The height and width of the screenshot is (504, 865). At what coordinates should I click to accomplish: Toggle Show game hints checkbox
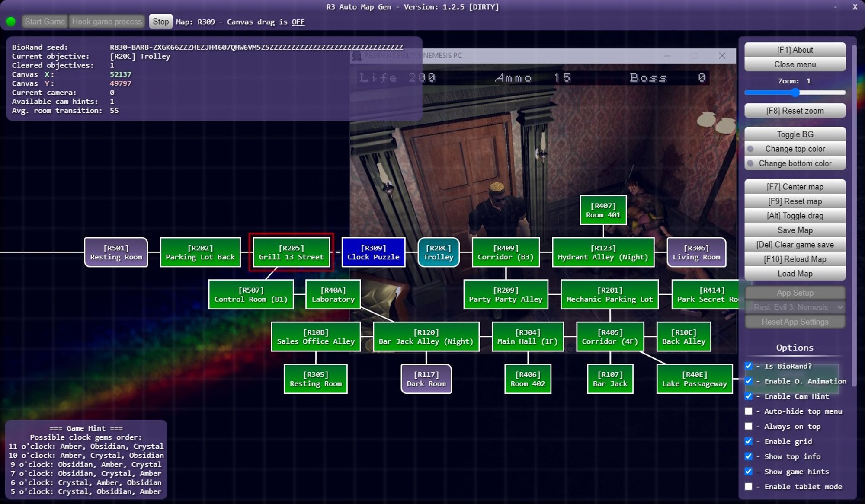click(x=749, y=472)
